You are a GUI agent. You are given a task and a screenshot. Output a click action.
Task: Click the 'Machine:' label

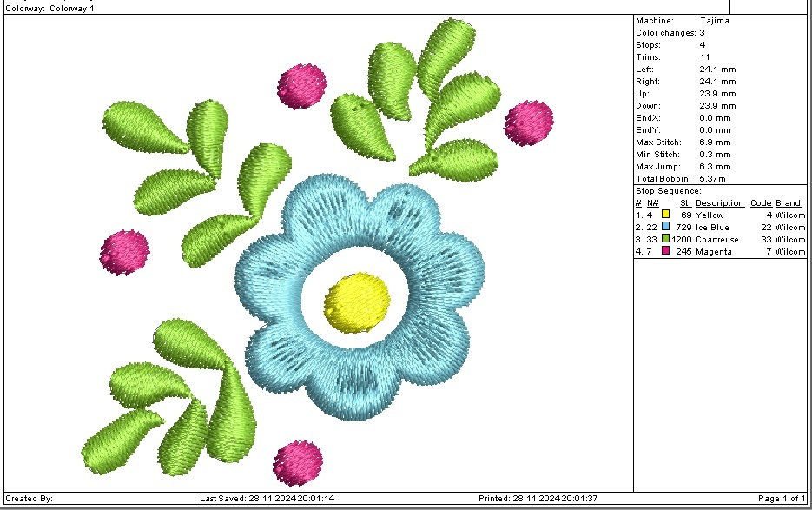click(x=655, y=21)
